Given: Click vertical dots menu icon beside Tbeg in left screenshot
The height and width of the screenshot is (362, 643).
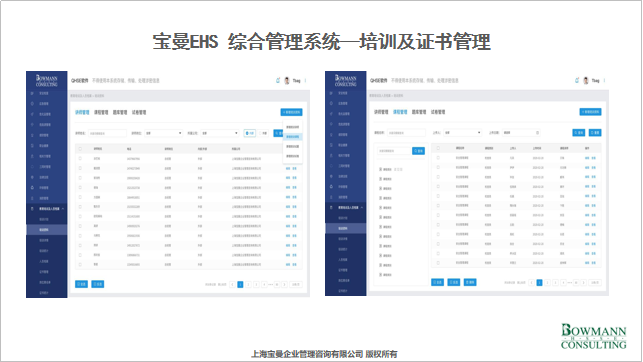Looking at the screenshot, I should coord(306,80).
